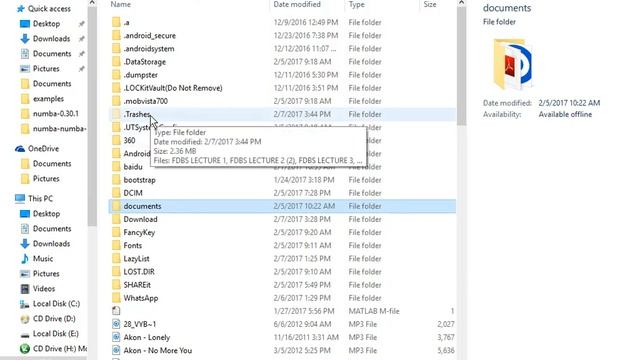This screenshot has height=360, width=640.
Task: Open Documents under This PC
Action: tap(52, 229)
